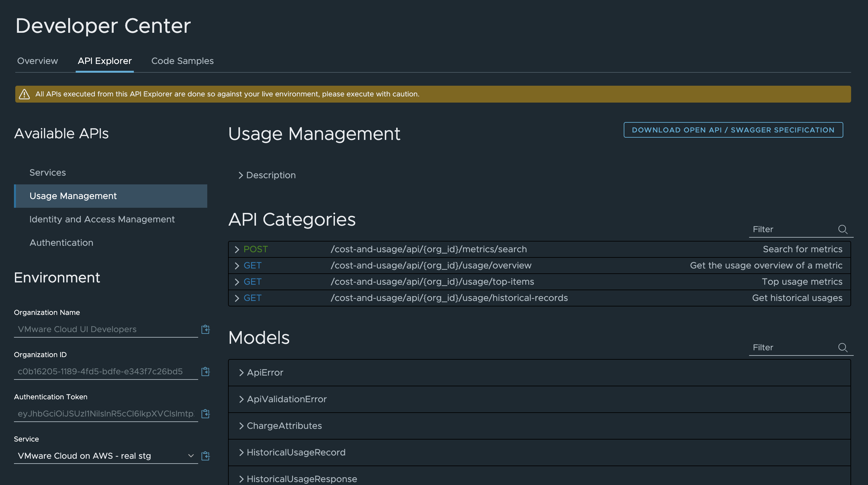Viewport: 868px width, 485px height.
Task: Click the search icon in API Categories filter
Action: 843,229
